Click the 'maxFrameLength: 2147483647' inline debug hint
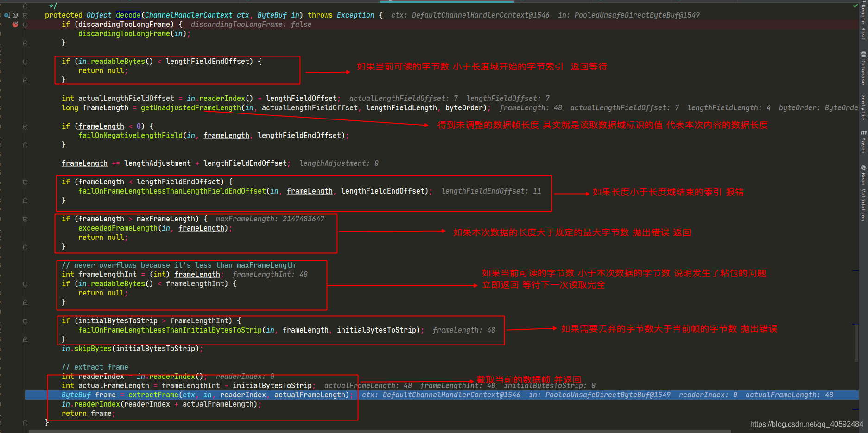This screenshot has width=868, height=433. [x=270, y=219]
